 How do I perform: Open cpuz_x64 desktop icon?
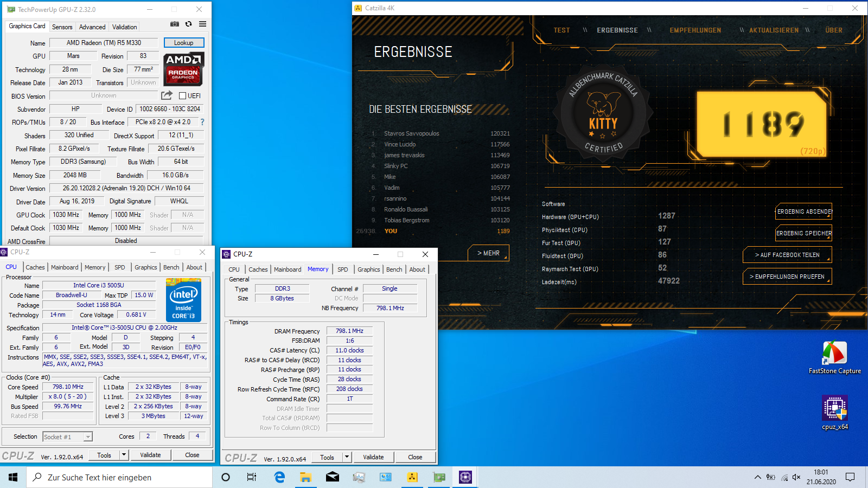pos(834,413)
